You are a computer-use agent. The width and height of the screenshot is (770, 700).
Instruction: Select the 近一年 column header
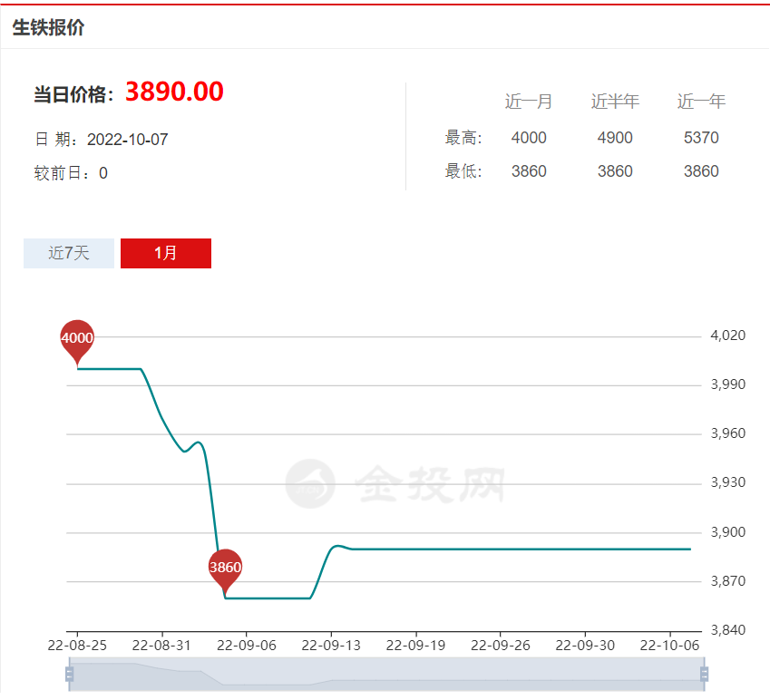[701, 102]
